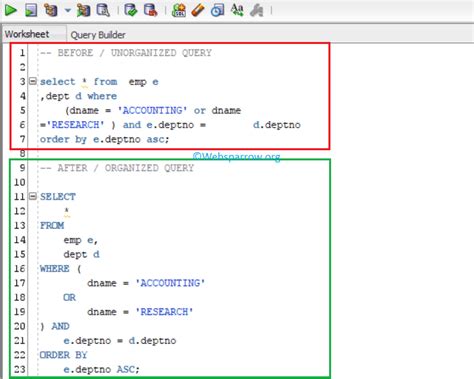Open the SQL History icon
This screenshot has width=474, height=379.
[x=217, y=10]
